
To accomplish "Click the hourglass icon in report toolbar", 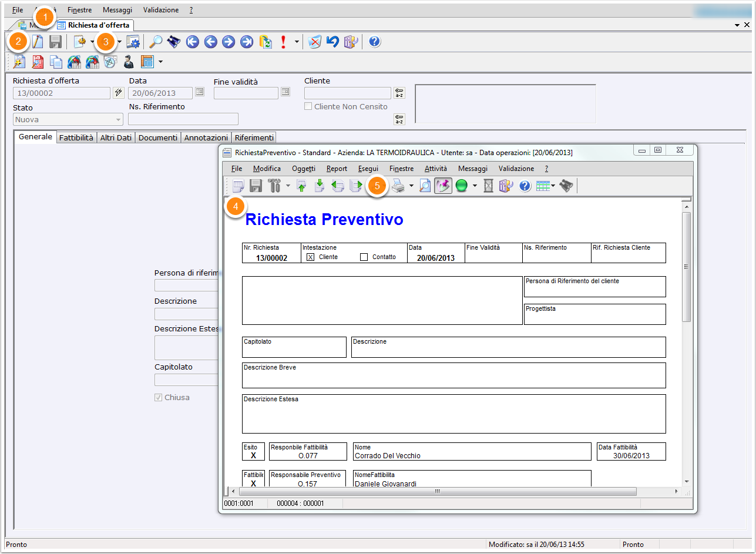I will (488, 186).
